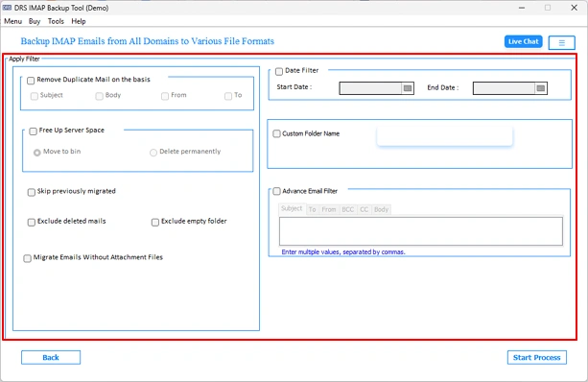
Task: Open the Buy menu
Action: tap(35, 21)
